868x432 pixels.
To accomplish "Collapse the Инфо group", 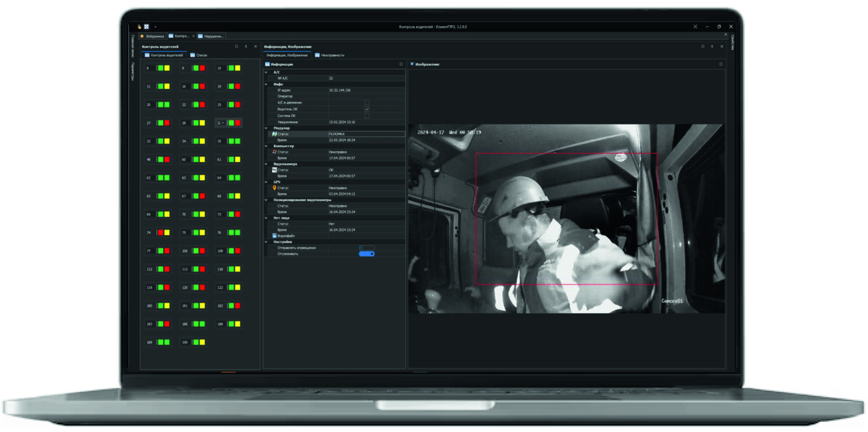I will click(267, 84).
